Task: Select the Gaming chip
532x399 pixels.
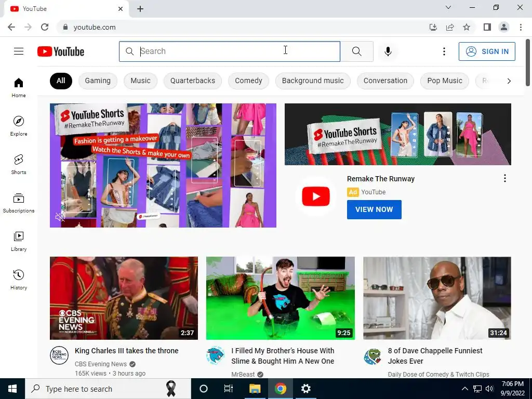Action: coord(98,81)
